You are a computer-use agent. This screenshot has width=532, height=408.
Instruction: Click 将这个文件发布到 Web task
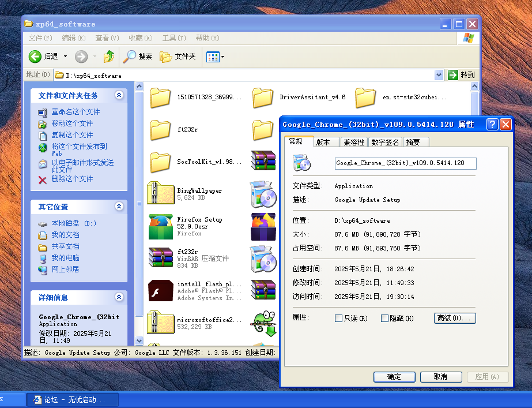pyautogui.click(x=79, y=150)
